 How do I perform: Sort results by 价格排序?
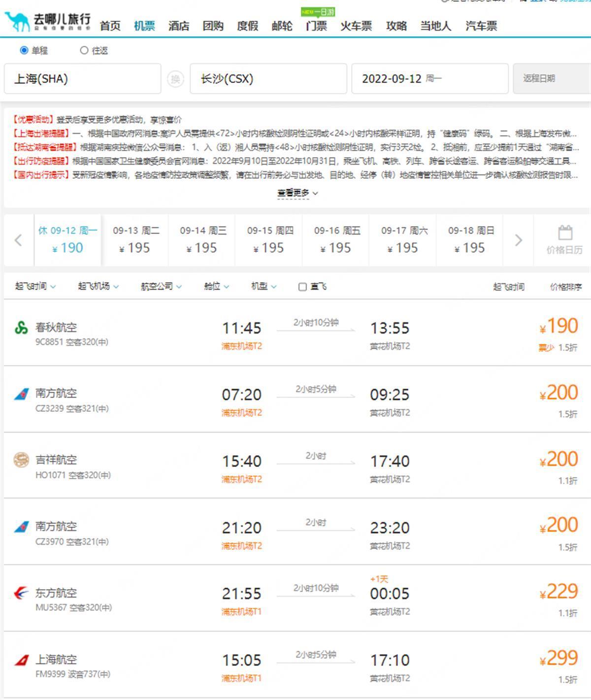(566, 287)
